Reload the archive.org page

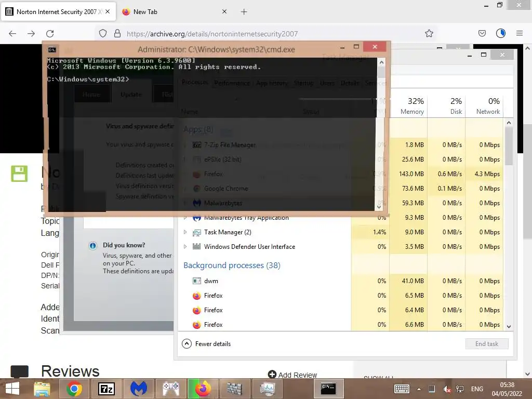pos(50,34)
